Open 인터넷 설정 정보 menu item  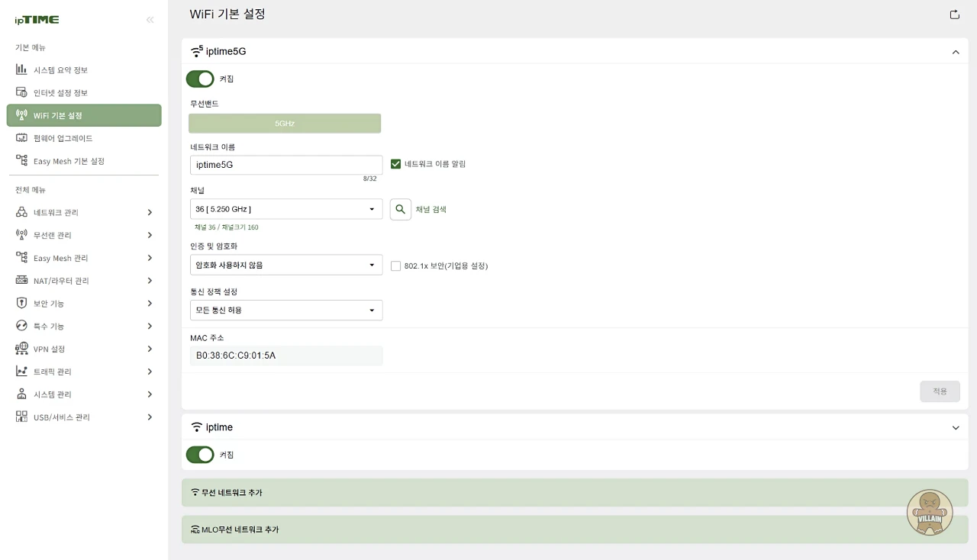point(84,93)
